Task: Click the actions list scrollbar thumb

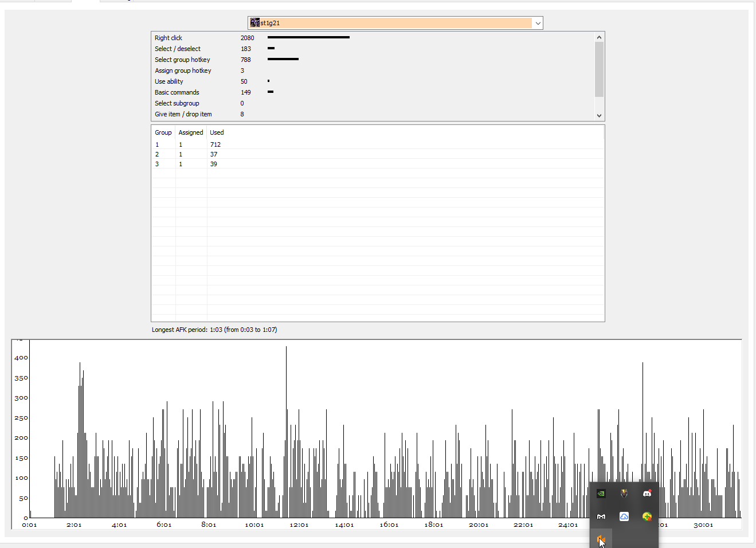Action: coord(599,69)
